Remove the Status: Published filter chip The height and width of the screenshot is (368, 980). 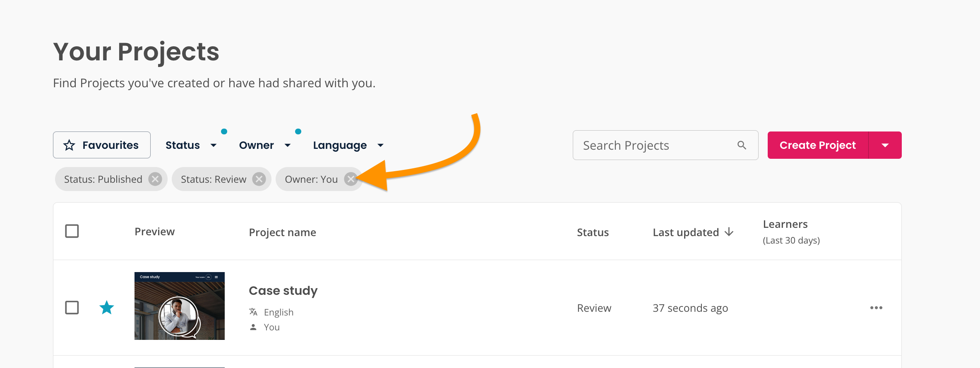pos(155,179)
